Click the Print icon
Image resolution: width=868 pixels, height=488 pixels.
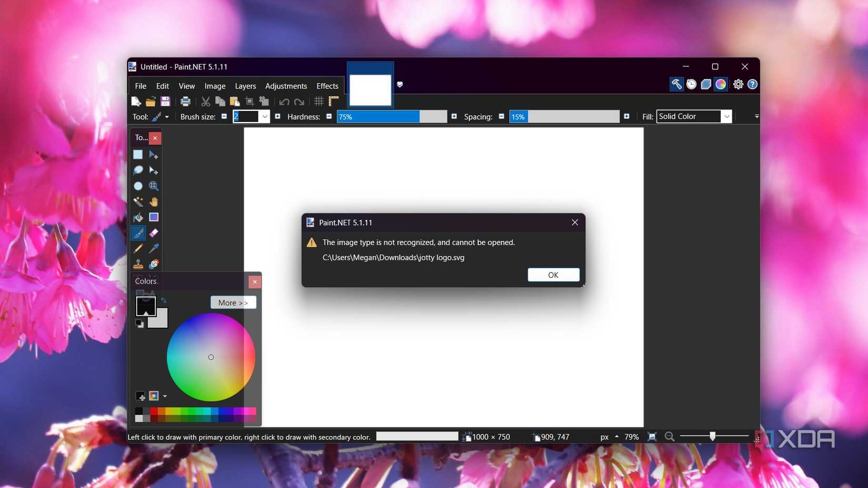pyautogui.click(x=185, y=101)
